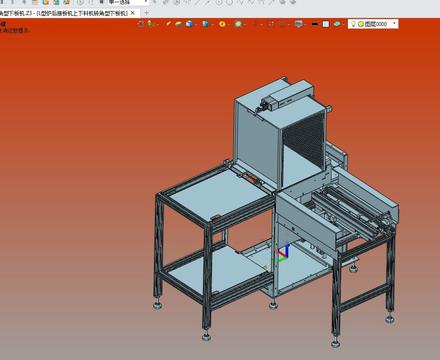Click the monitor screen icon in view toolbar

pyautogui.click(x=299, y=24)
